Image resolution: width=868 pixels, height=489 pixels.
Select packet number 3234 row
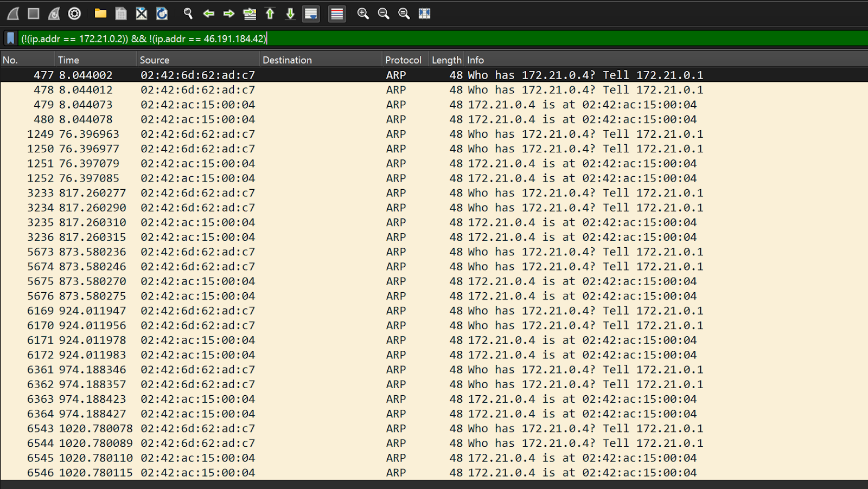[x=434, y=207]
